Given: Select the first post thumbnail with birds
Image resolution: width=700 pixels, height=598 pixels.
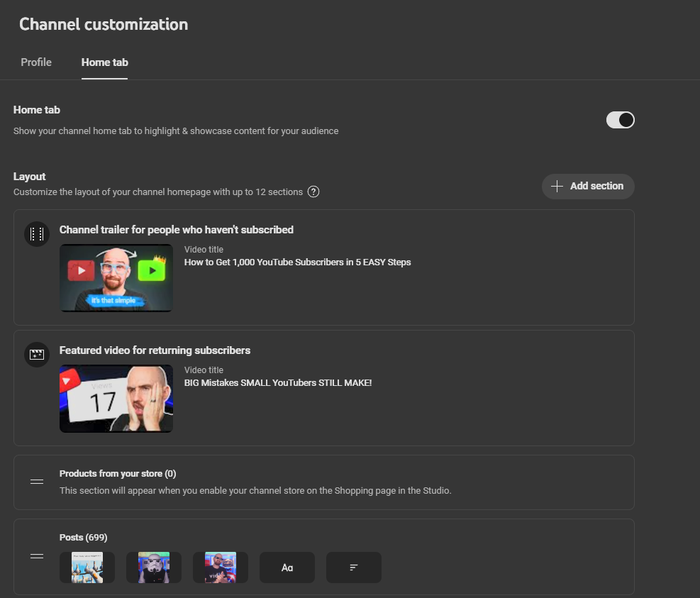Looking at the screenshot, I should point(87,567).
